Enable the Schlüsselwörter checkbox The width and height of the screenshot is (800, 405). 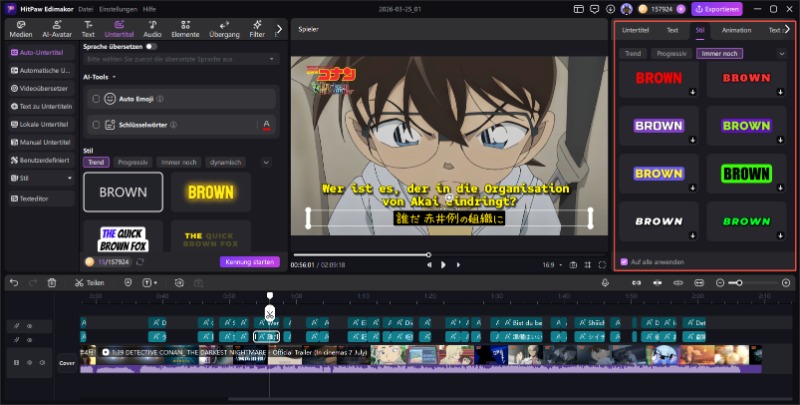(x=96, y=124)
